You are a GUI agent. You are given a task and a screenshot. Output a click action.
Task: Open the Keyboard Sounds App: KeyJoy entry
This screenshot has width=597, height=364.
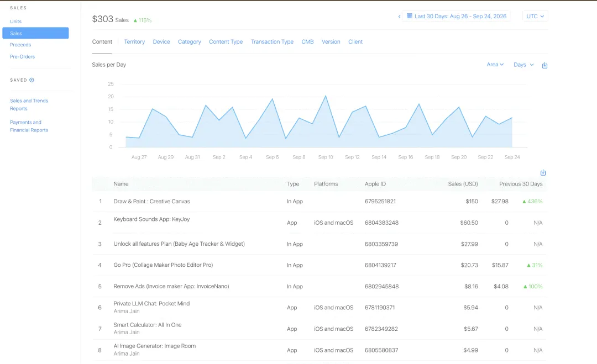[151, 219]
